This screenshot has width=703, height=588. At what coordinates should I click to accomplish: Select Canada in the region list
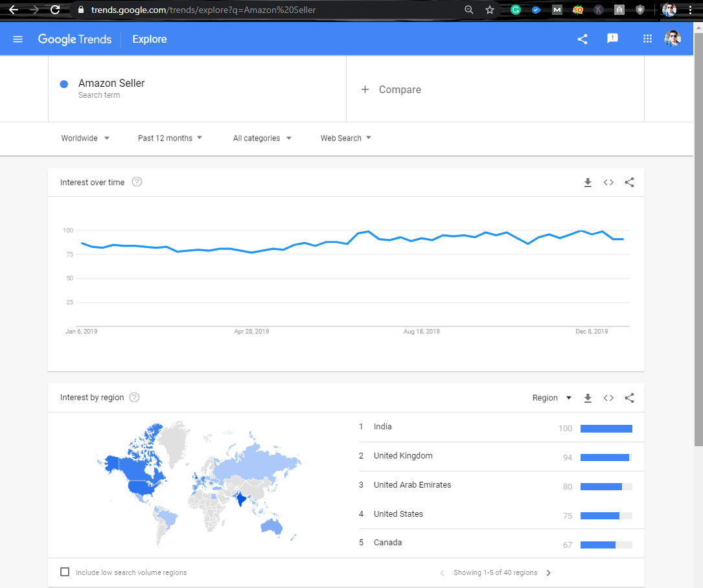[501, 543]
